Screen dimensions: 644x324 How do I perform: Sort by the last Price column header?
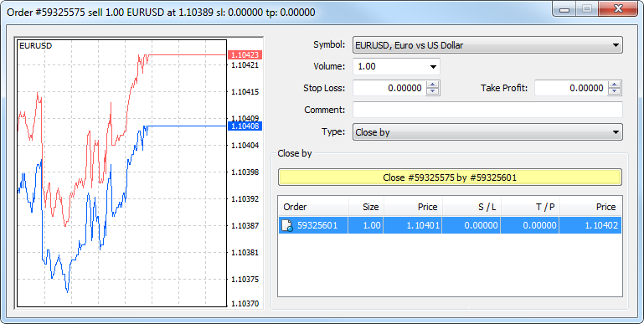click(590, 207)
